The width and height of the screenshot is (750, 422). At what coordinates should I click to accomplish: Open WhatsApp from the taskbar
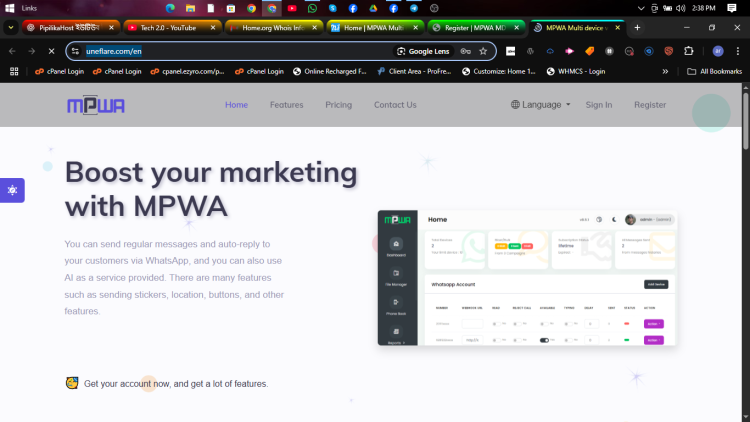(312, 8)
